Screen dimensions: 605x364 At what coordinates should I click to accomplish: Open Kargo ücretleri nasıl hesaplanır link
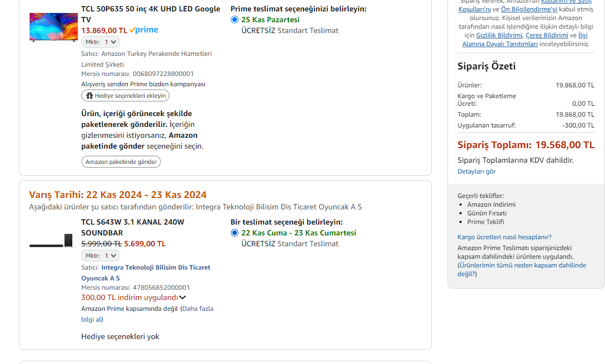pos(504,237)
